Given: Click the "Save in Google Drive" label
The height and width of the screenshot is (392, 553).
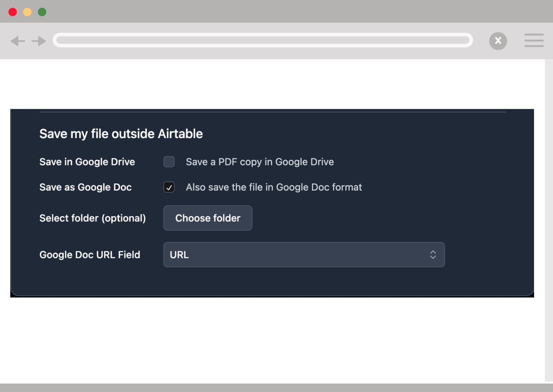Looking at the screenshot, I should click(87, 162).
